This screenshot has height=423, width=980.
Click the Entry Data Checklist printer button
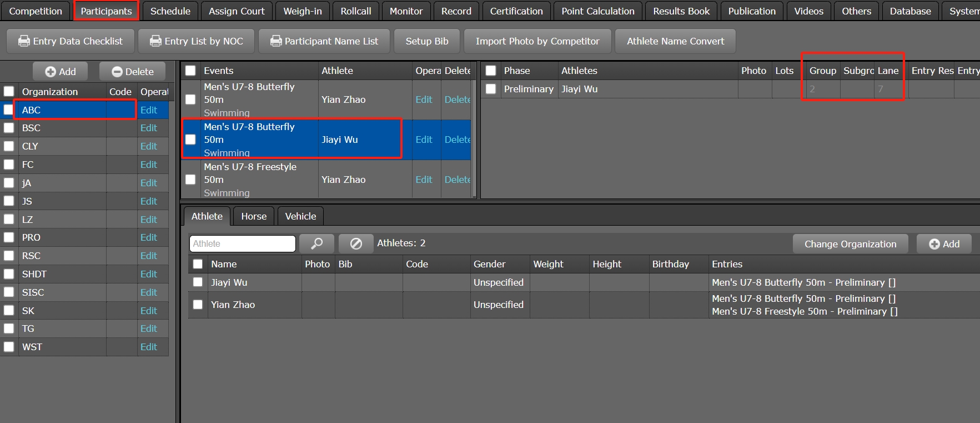point(71,41)
